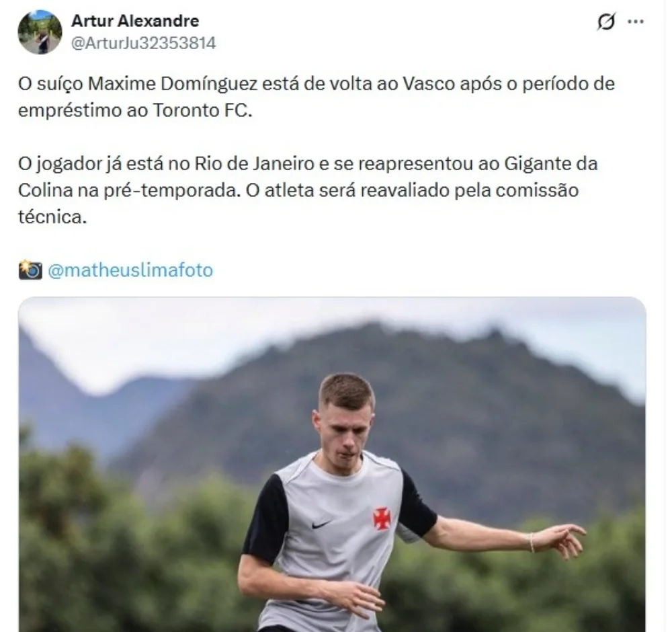Open the attached training photo
The width and height of the screenshot is (672, 632).
click(x=332, y=464)
